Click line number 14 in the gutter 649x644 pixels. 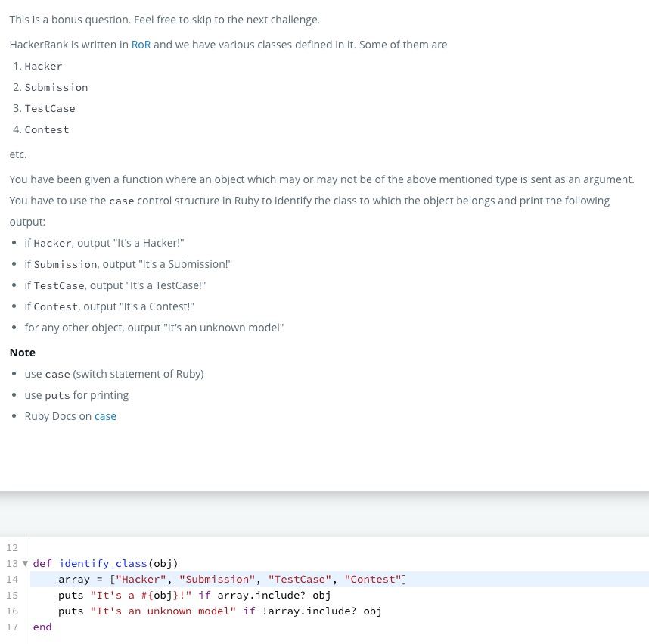tap(12, 580)
